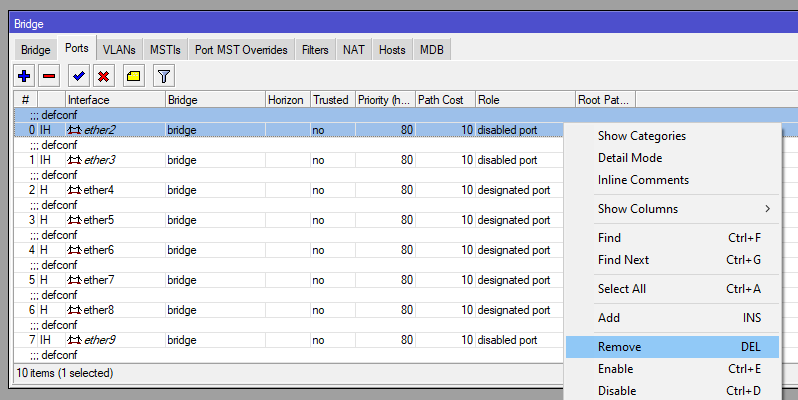
Task: Choose Select All menu entry
Action: tap(672, 289)
